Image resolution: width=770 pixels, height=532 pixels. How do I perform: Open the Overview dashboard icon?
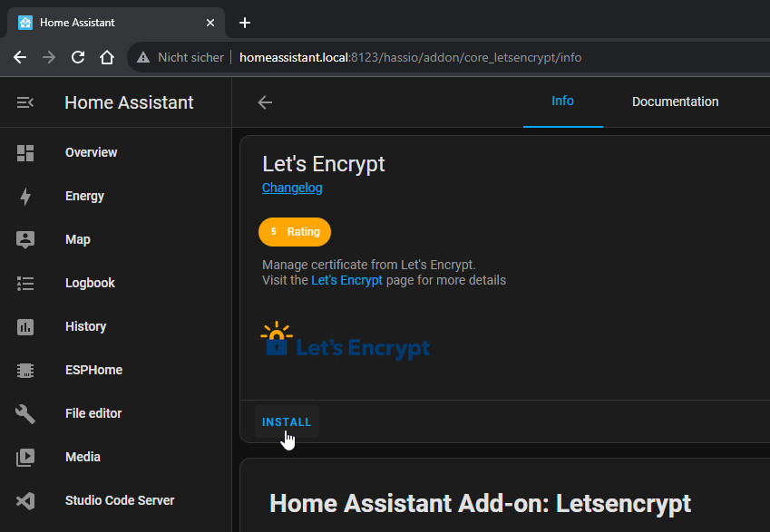point(25,153)
